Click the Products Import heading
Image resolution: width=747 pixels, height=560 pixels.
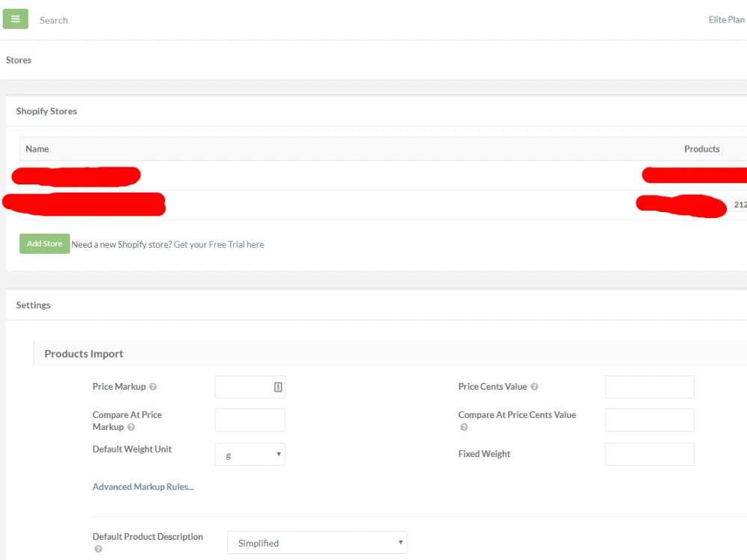84,354
